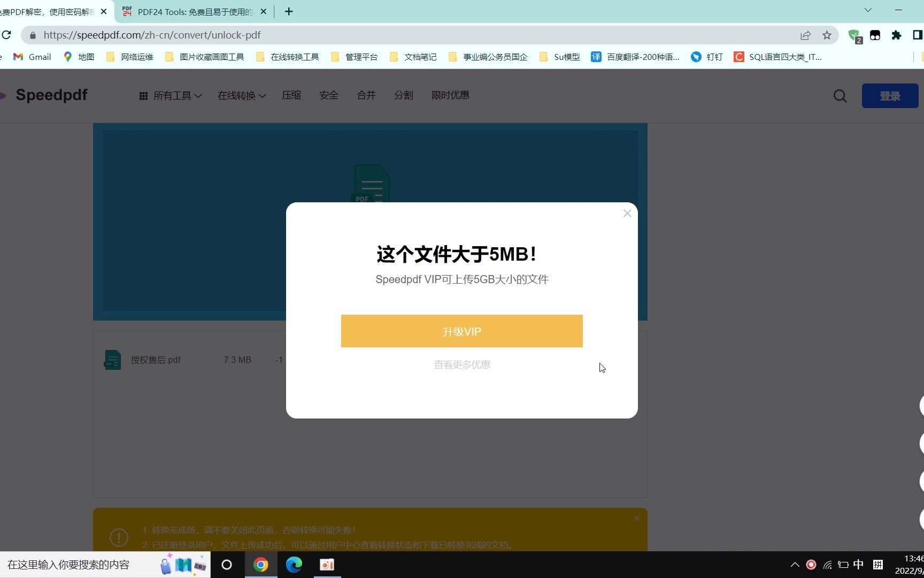Select the 授权售后.pdf file entry
Image resolution: width=924 pixels, height=578 pixels.
pyautogui.click(x=156, y=360)
